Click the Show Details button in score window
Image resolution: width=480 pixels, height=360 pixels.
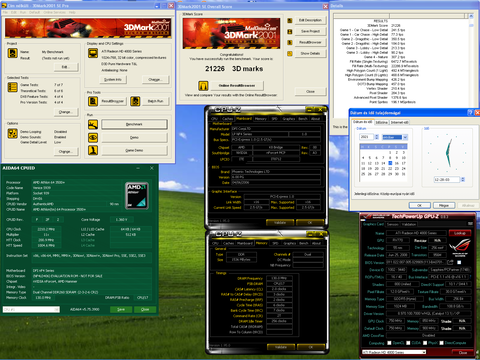(x=310, y=53)
